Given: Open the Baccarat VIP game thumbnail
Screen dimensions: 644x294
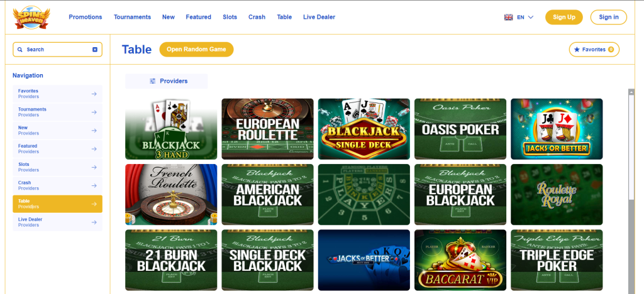Looking at the screenshot, I should (x=460, y=260).
